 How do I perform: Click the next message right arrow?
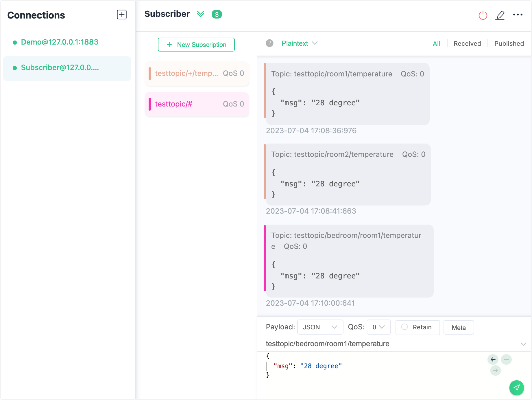tap(496, 370)
